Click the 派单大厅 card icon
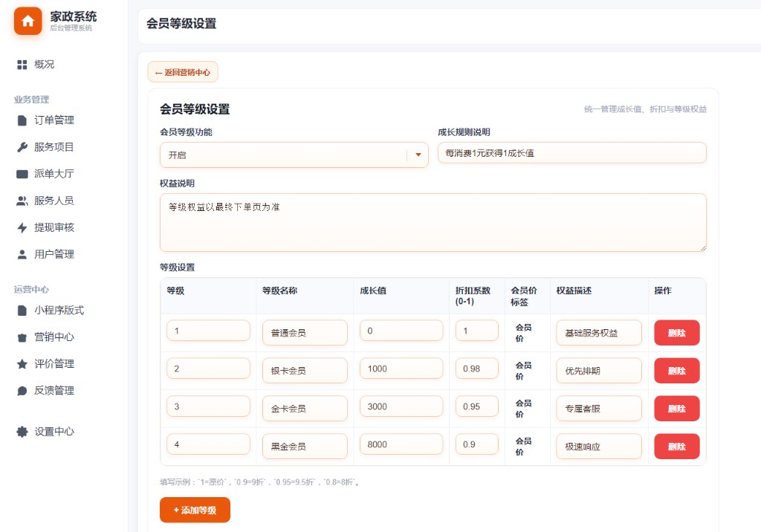The image size is (761, 532). click(x=22, y=174)
